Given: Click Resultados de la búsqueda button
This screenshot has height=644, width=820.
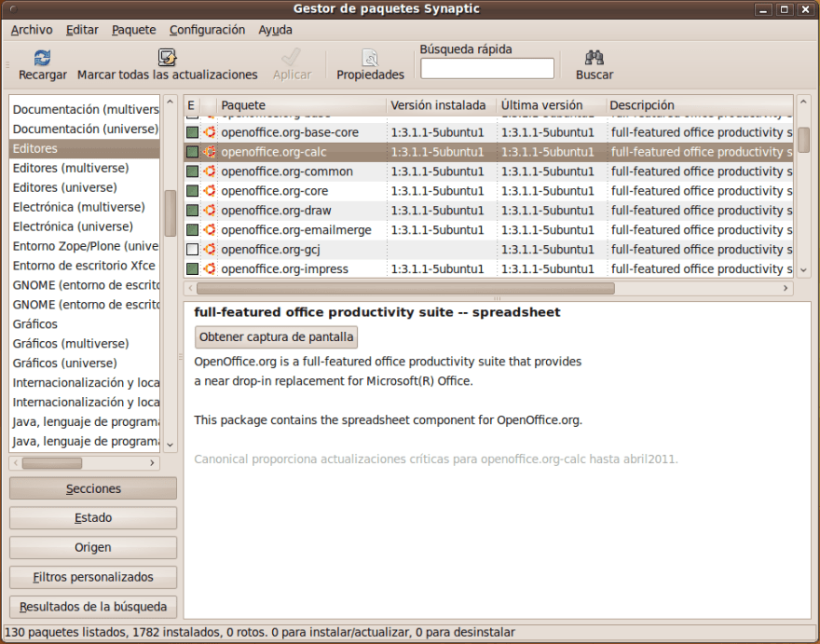Looking at the screenshot, I should pos(93,607).
